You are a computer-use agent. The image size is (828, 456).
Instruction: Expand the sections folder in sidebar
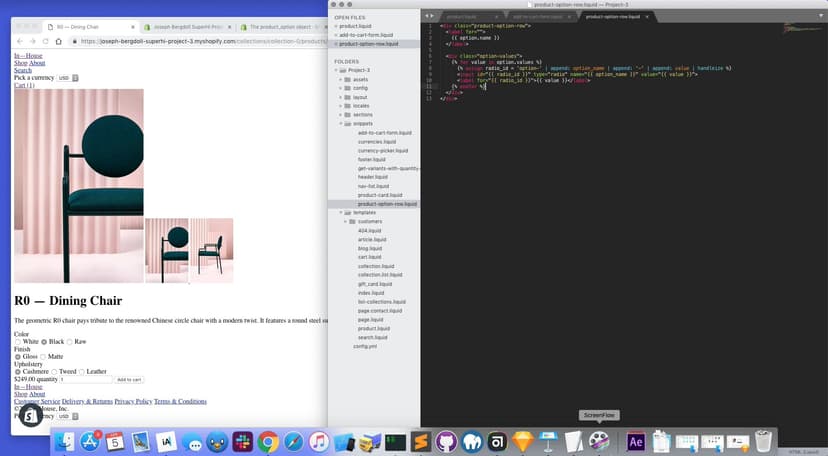tap(362, 114)
